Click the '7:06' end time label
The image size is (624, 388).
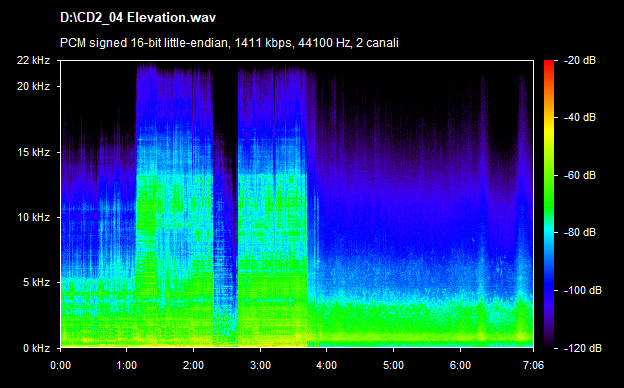[x=533, y=365]
